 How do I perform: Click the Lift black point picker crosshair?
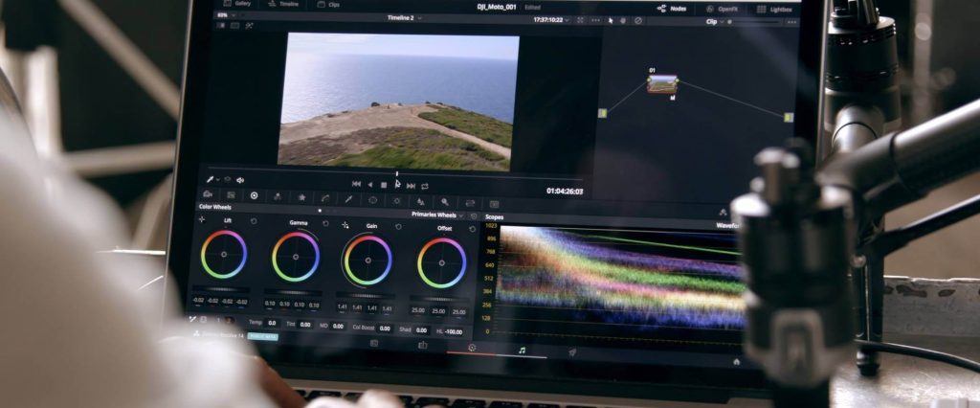pyautogui.click(x=201, y=219)
